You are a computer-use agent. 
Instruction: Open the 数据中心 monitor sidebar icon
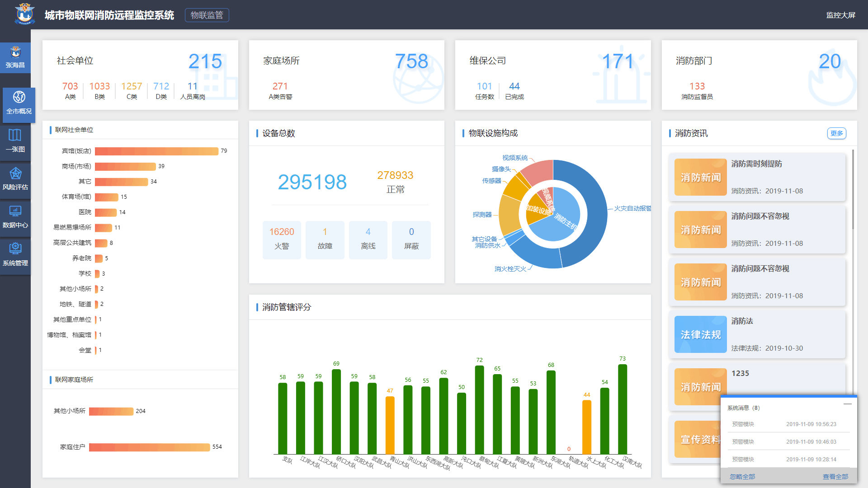coord(15,211)
